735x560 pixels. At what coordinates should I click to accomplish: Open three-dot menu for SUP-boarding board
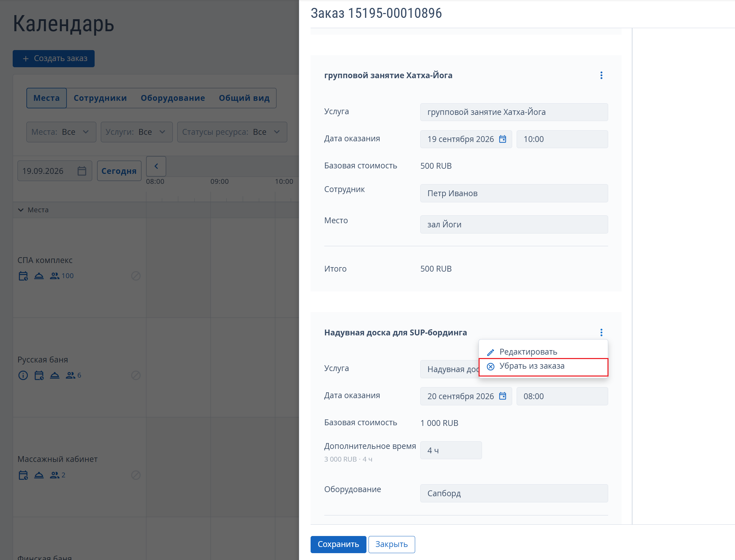(x=601, y=333)
